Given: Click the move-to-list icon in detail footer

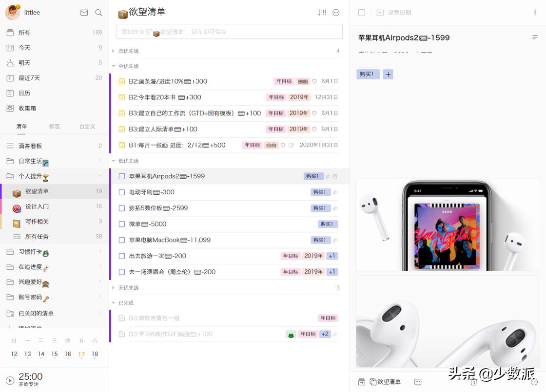Looking at the screenshot, I should pyautogui.click(x=361, y=382).
